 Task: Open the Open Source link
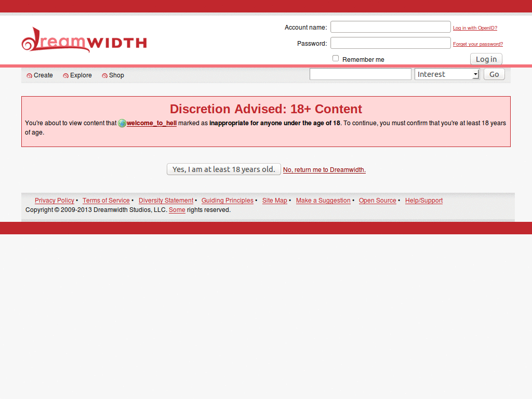tap(377, 201)
